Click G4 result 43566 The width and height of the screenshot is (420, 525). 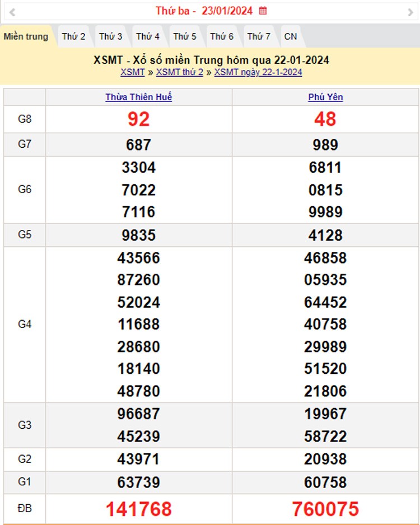coord(139,258)
